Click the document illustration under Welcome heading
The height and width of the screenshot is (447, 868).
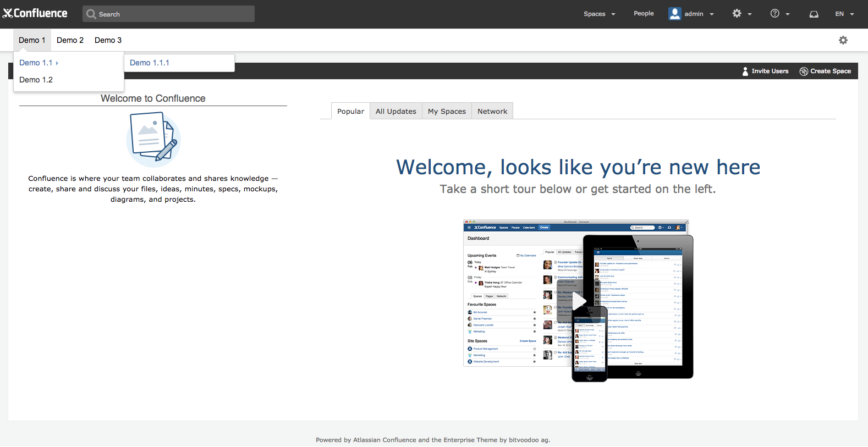(x=153, y=139)
